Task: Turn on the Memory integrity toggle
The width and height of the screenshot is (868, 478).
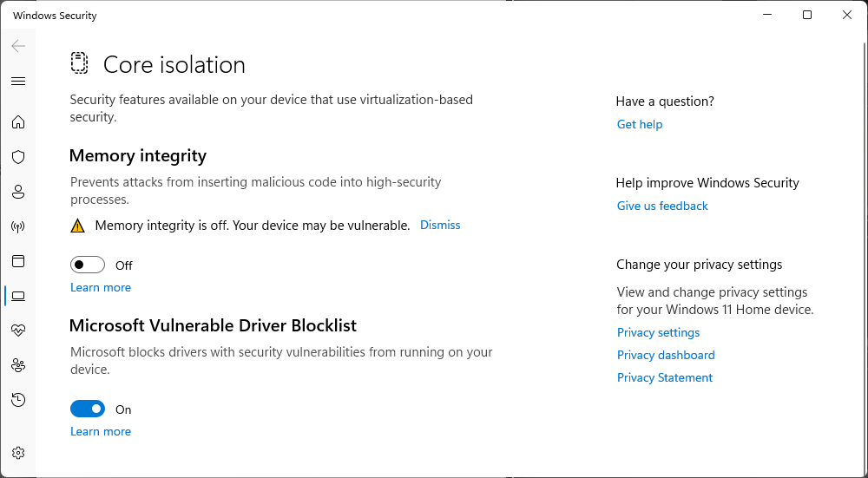Action: click(88, 265)
